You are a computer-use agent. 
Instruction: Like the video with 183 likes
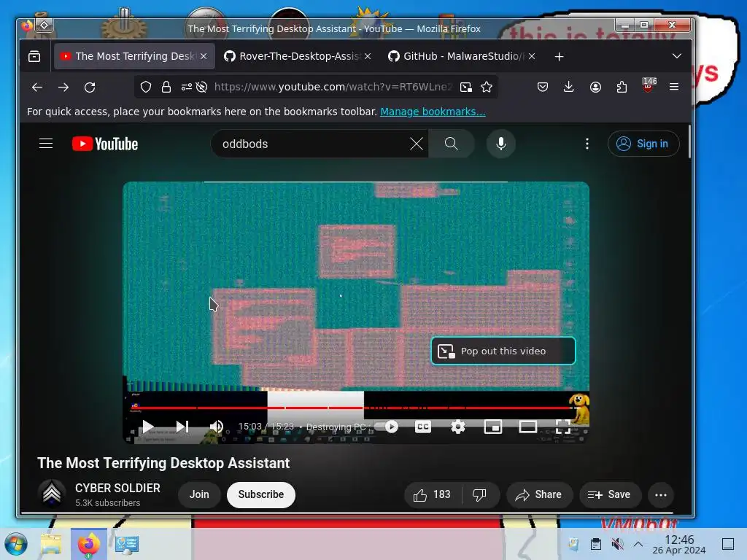tap(432, 495)
